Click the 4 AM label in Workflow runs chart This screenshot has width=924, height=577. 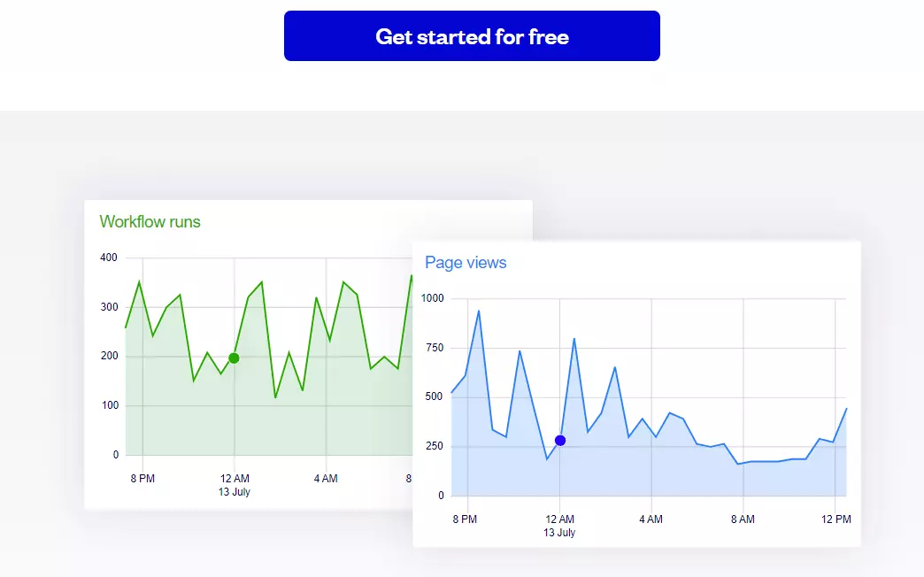coord(326,479)
